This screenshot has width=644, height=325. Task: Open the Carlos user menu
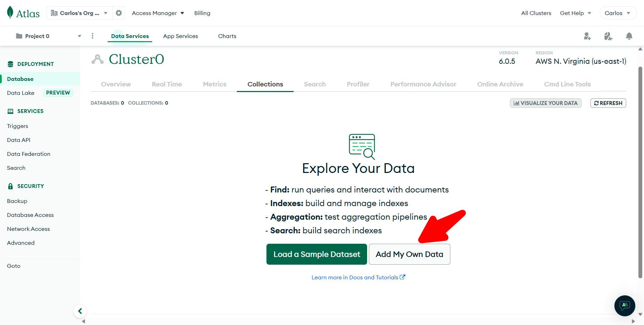point(618,13)
